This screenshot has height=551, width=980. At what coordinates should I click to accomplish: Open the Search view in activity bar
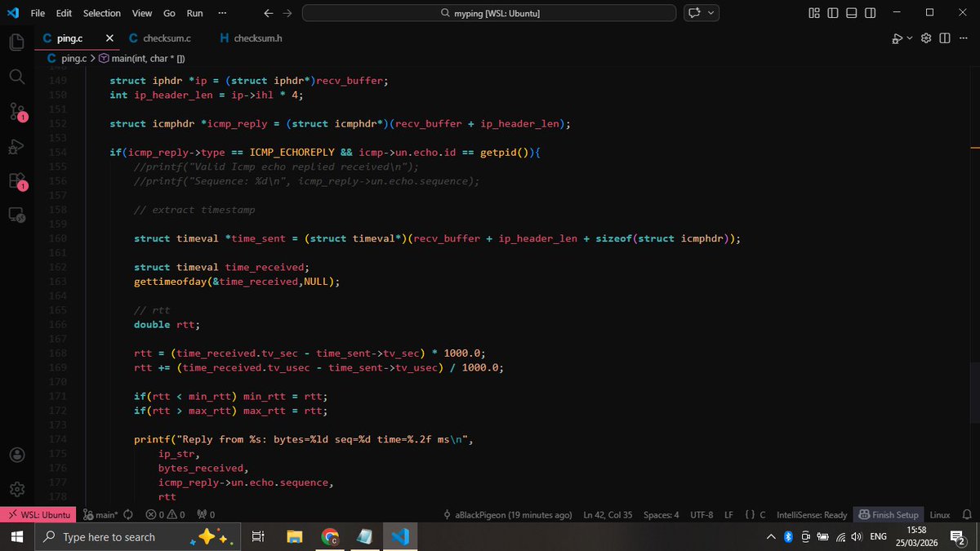point(17,77)
